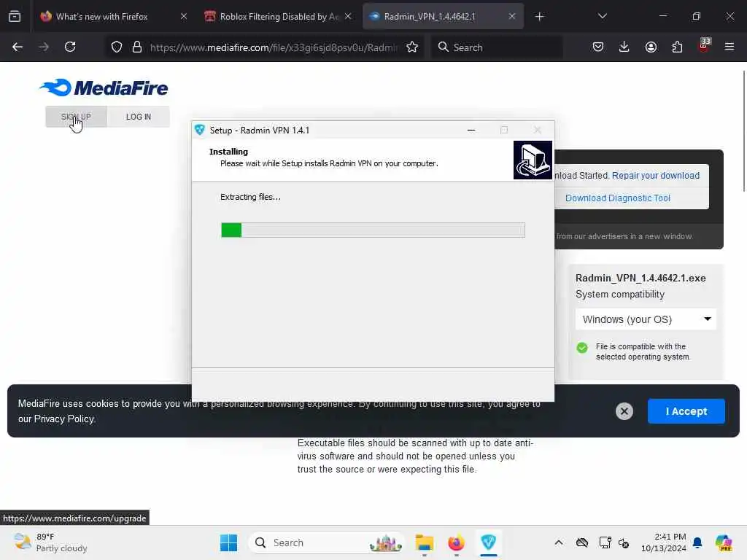The width and height of the screenshot is (747, 560).
Task: Close the What's new with Firefox tab
Action: tap(184, 16)
